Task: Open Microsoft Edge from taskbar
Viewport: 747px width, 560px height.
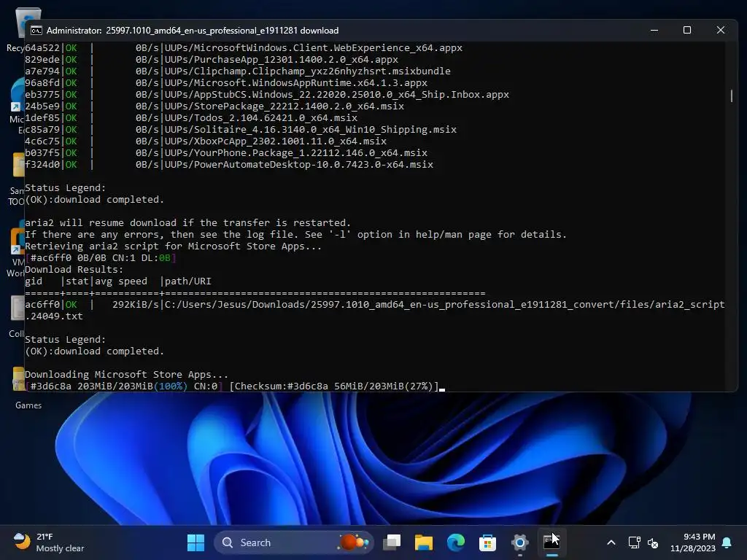Action: pyautogui.click(x=455, y=542)
